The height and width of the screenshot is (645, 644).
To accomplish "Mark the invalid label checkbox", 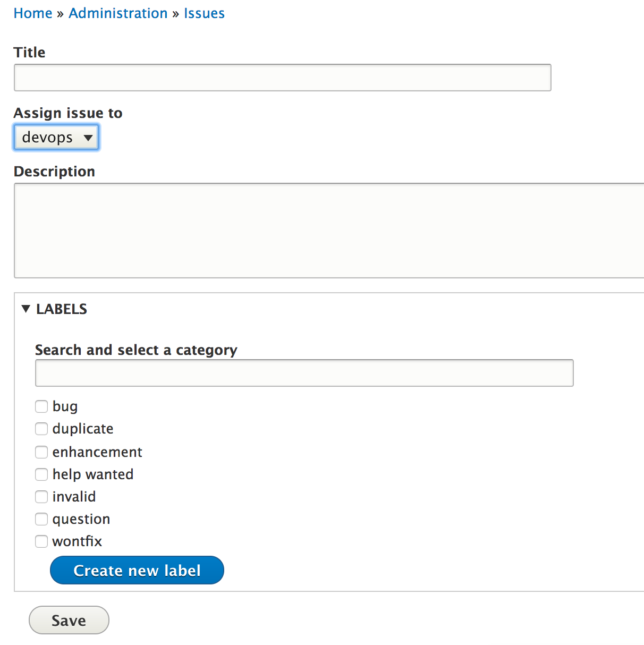I will click(x=41, y=497).
